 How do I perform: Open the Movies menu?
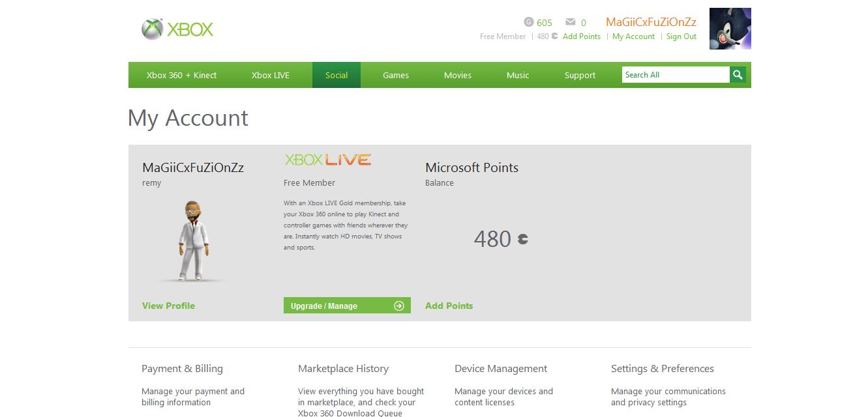tap(458, 75)
